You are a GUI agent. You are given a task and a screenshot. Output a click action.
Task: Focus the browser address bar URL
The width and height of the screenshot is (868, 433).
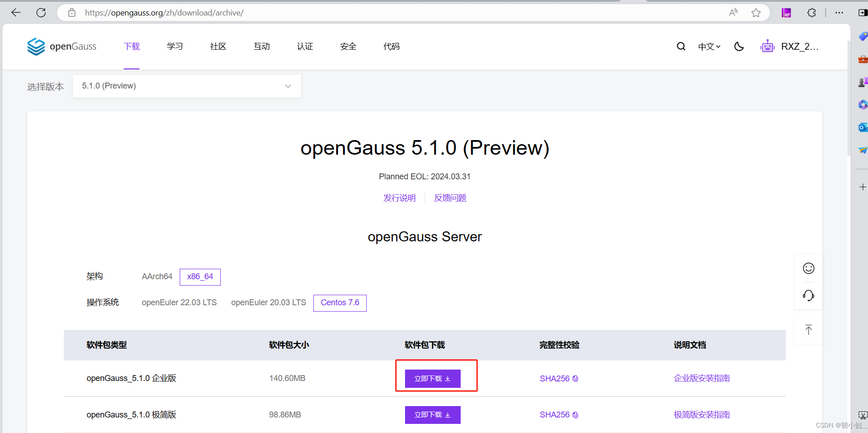point(164,13)
